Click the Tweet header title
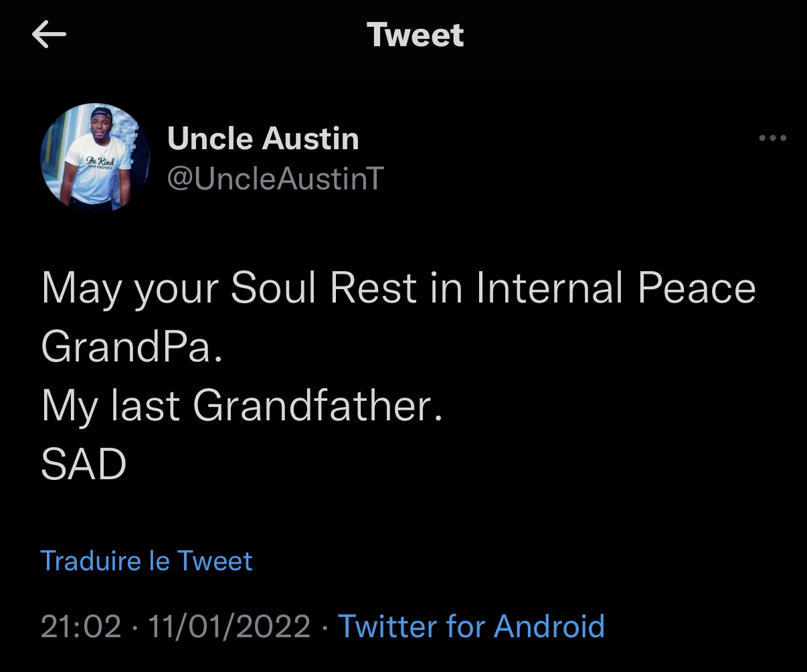The height and width of the screenshot is (672, 807). point(415,35)
